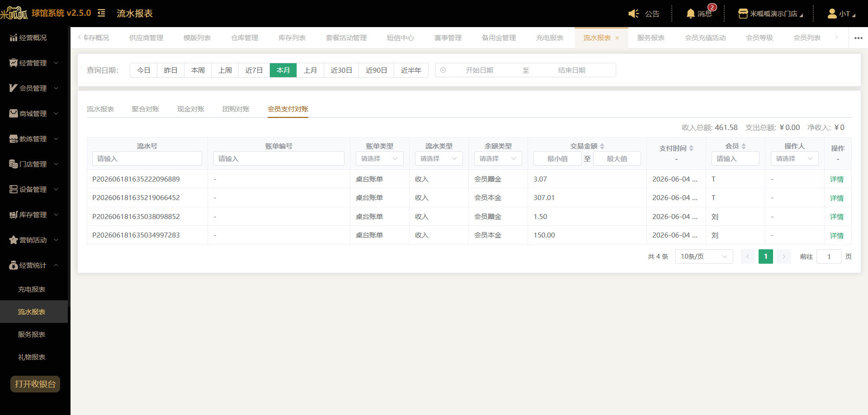
Task: Click the 开始日期 date input
Action: coord(479,70)
